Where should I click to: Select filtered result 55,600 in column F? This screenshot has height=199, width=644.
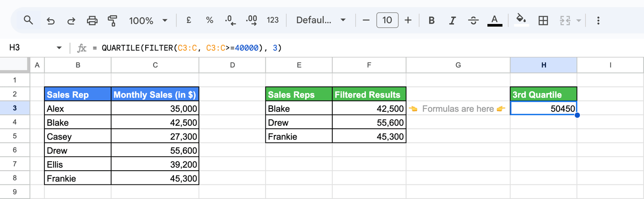click(x=369, y=122)
